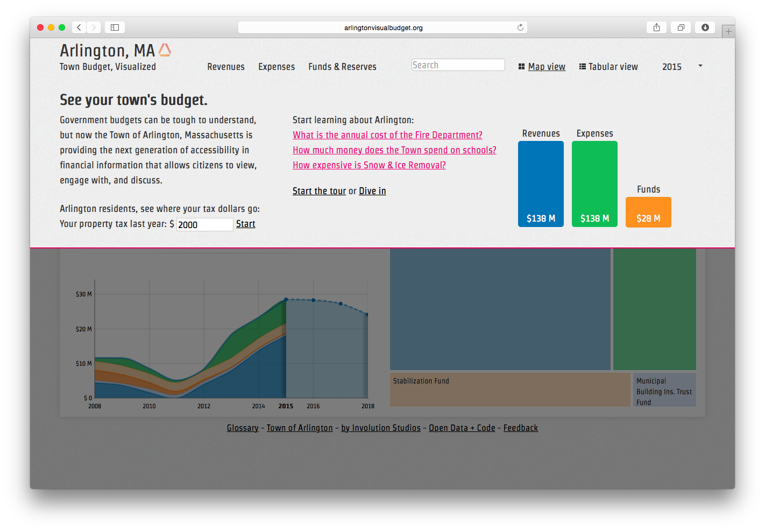Click Start next to property tax field
This screenshot has height=532, width=765.
246,224
